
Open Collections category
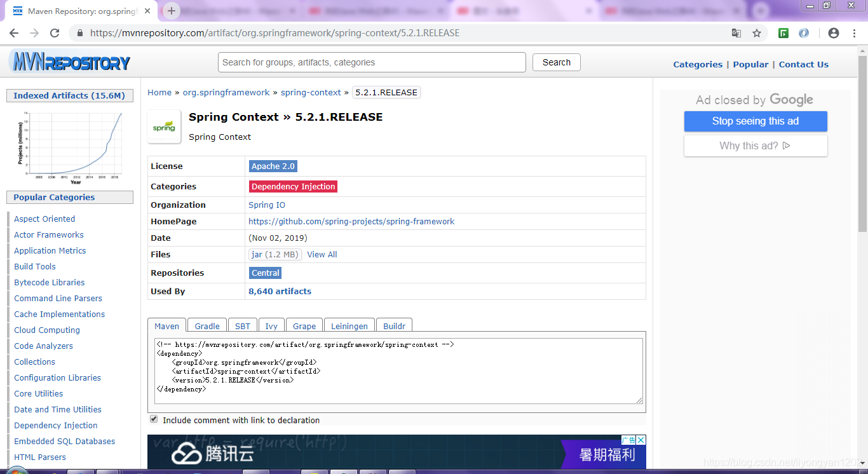pyautogui.click(x=35, y=362)
